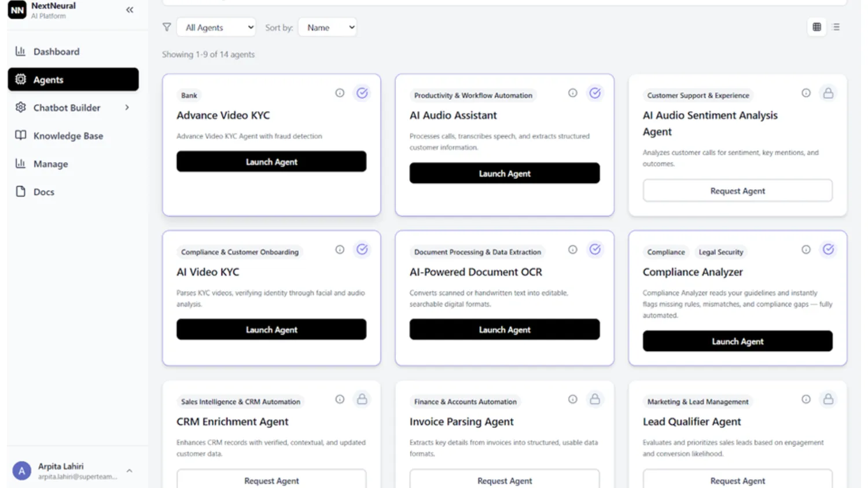Open the Sort by Name dropdown
The height and width of the screenshot is (488, 868).
coord(327,27)
